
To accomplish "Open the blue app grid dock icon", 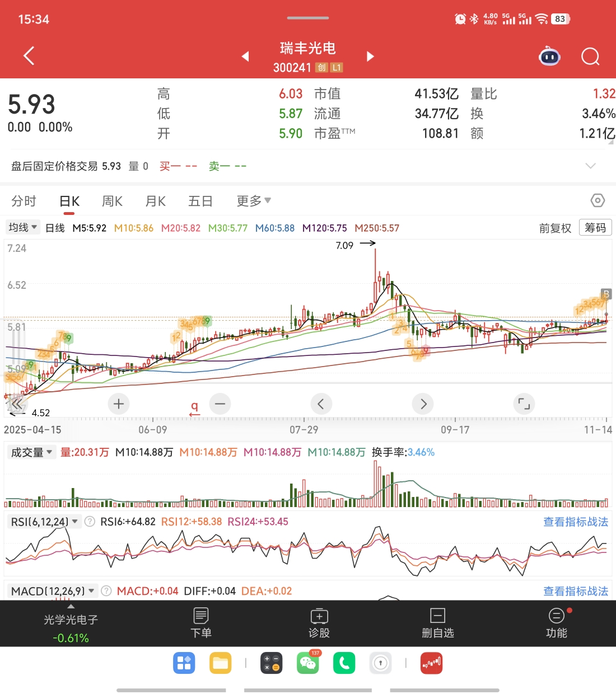I will [x=184, y=663].
